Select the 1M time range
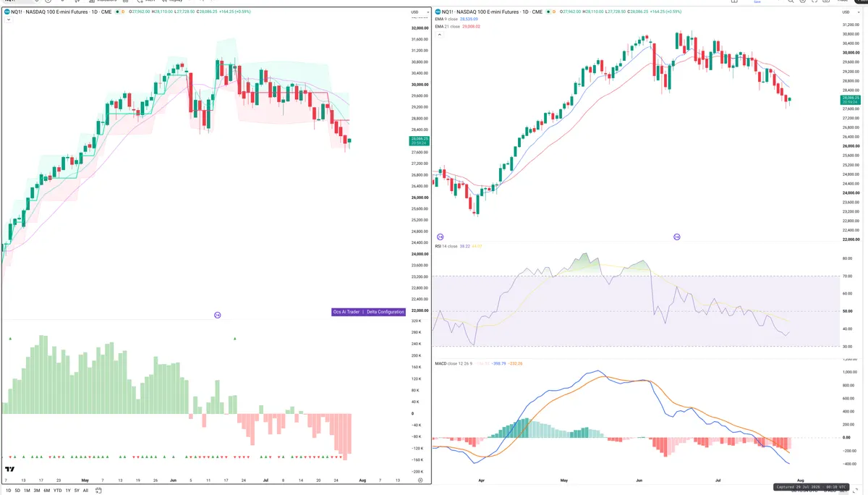 pos(27,490)
